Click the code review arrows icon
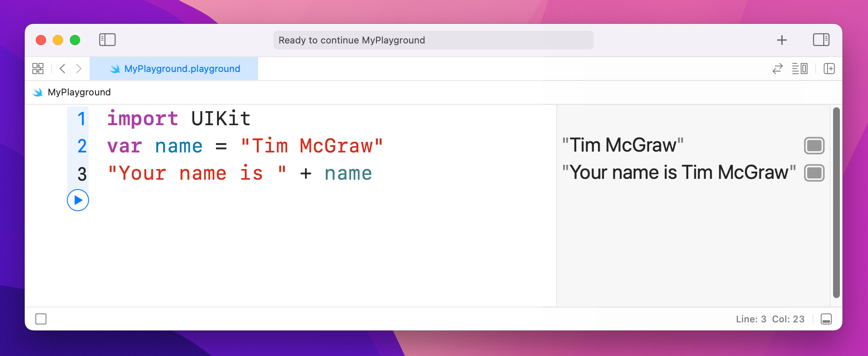This screenshot has width=868, height=356. click(x=777, y=69)
